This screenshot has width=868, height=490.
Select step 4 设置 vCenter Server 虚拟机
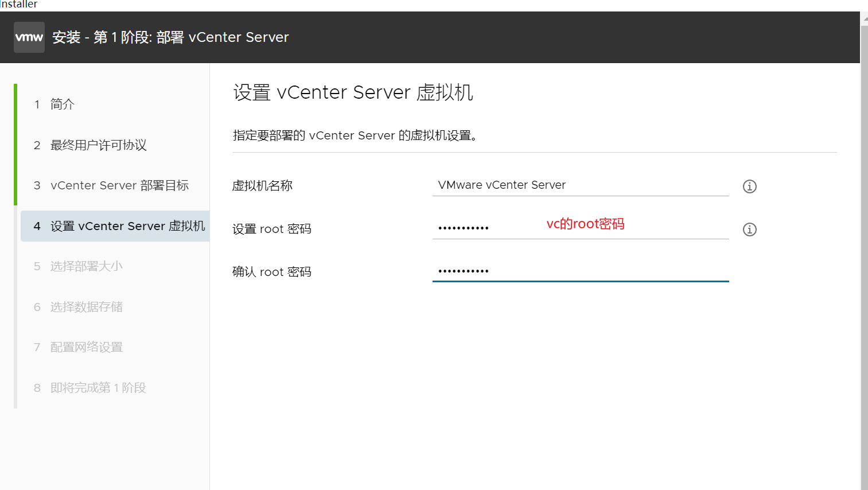tap(115, 226)
